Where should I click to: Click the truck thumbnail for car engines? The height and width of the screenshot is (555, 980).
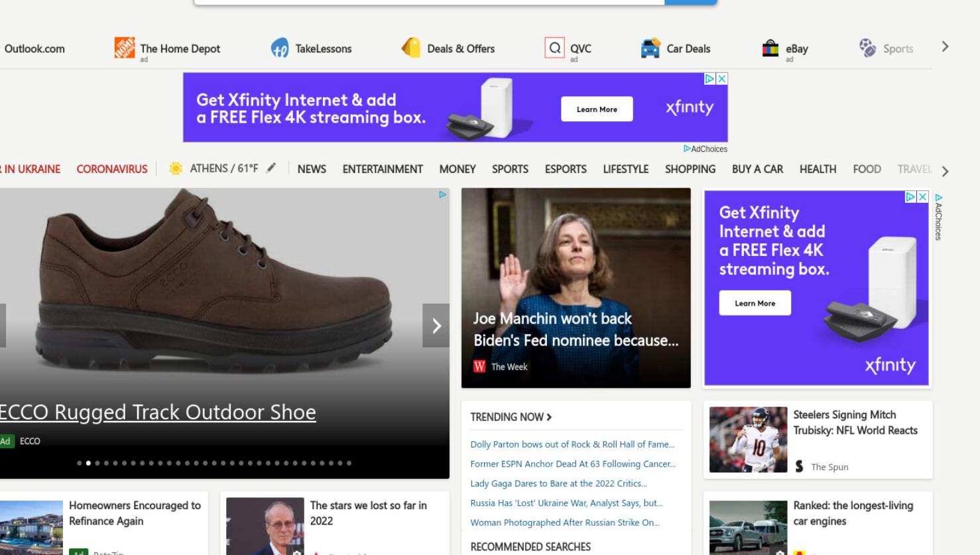click(x=749, y=528)
